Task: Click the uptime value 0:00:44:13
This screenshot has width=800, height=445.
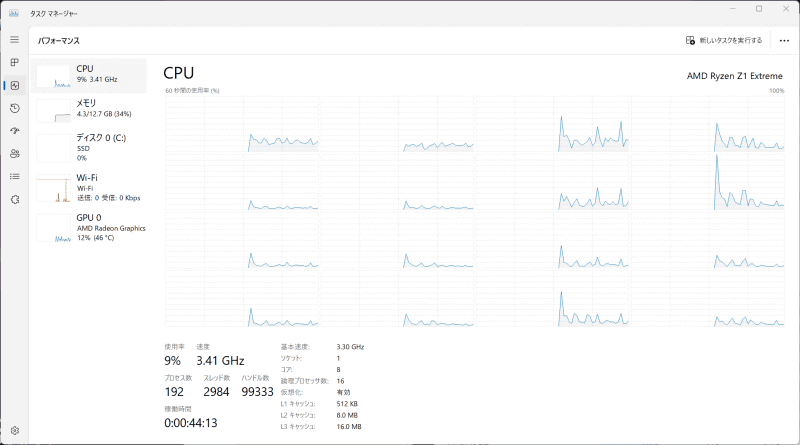Action: pyautogui.click(x=191, y=423)
